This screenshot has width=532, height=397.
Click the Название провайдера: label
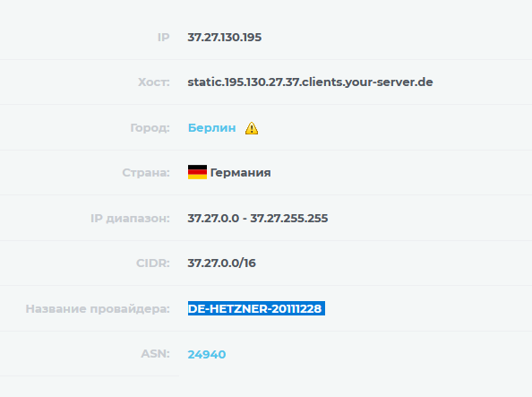pyautogui.click(x=98, y=308)
